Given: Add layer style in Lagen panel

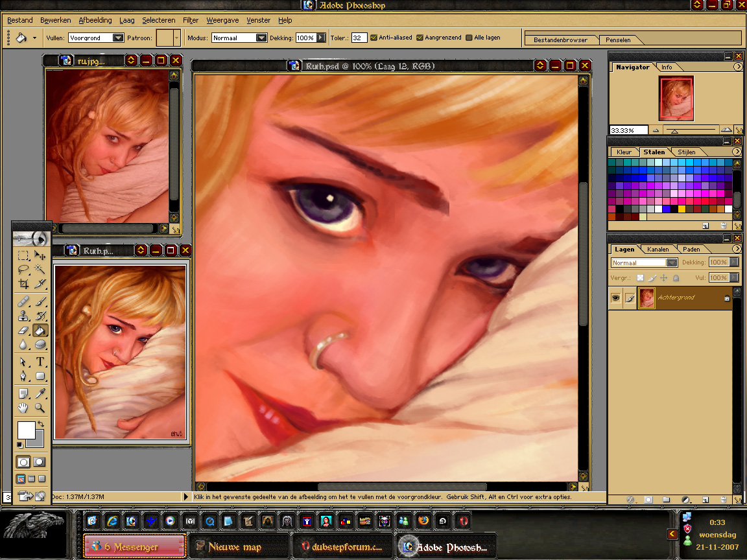Looking at the screenshot, I should click(x=630, y=500).
